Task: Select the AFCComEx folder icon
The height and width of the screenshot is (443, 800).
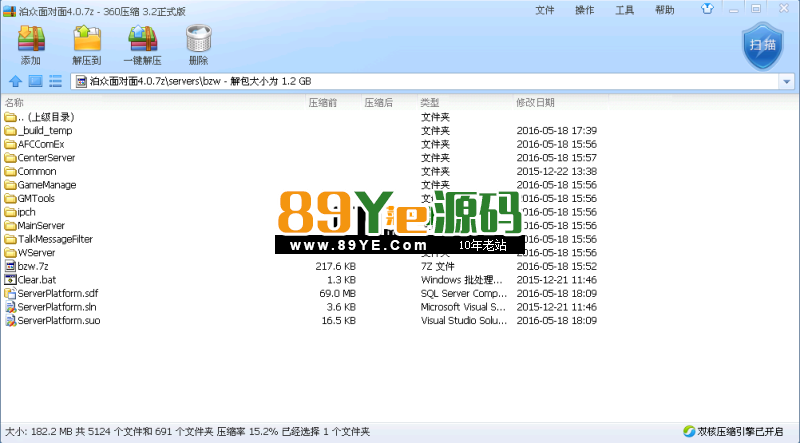Action: click(x=10, y=144)
